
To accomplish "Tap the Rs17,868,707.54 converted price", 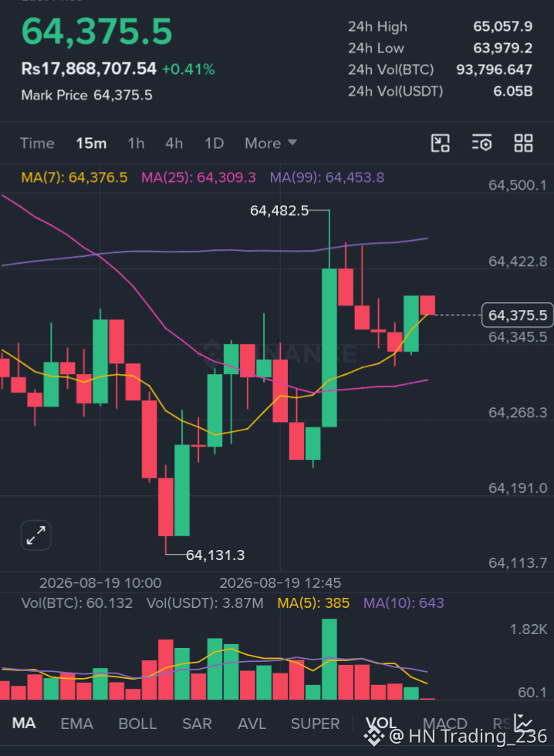I will [89, 69].
